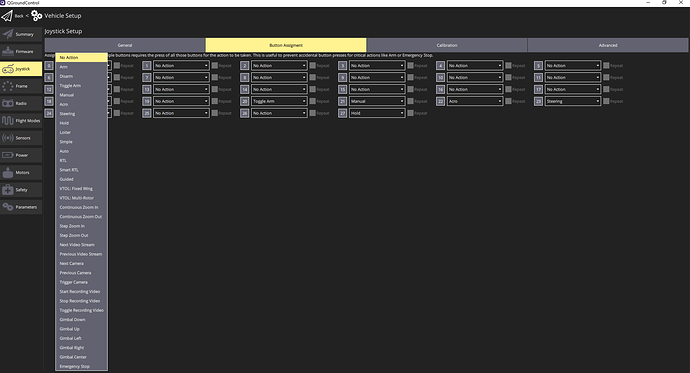Enable Repeat for button 20
690x373 pixels.
tap(312, 101)
